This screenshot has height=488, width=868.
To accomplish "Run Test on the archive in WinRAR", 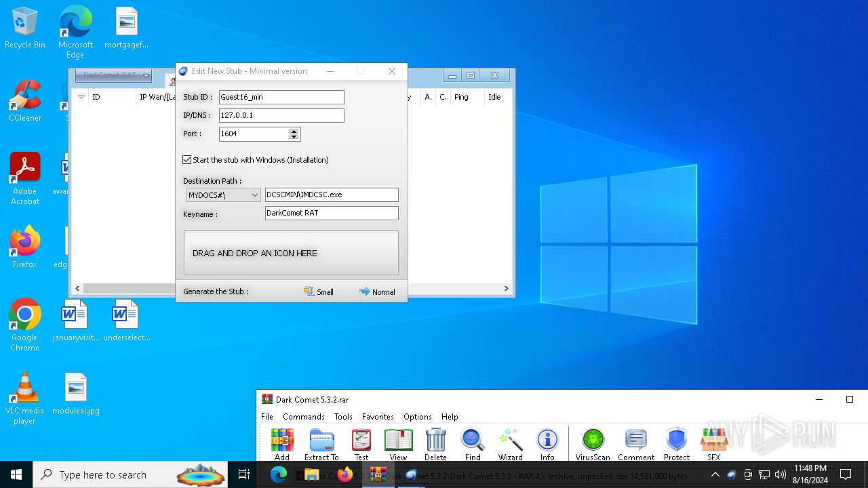I will tap(361, 444).
